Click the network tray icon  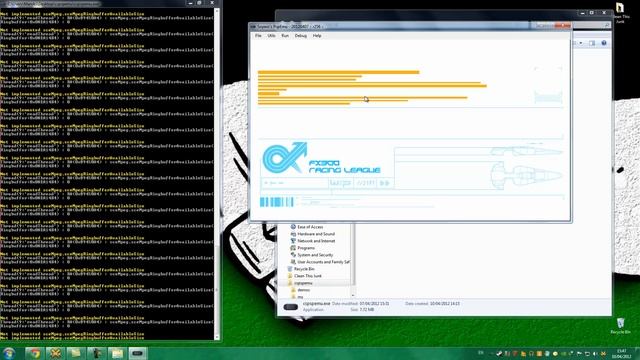587,353
